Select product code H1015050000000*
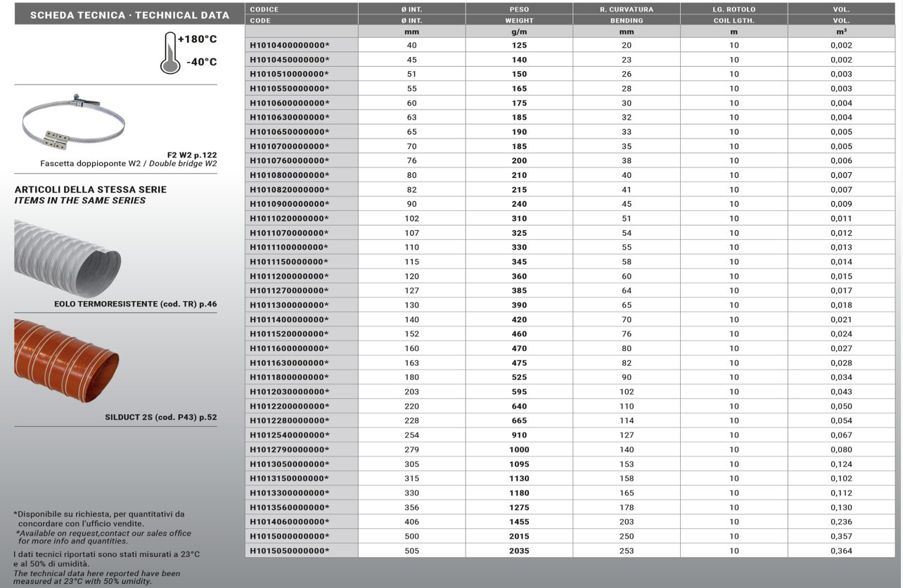 point(289,551)
